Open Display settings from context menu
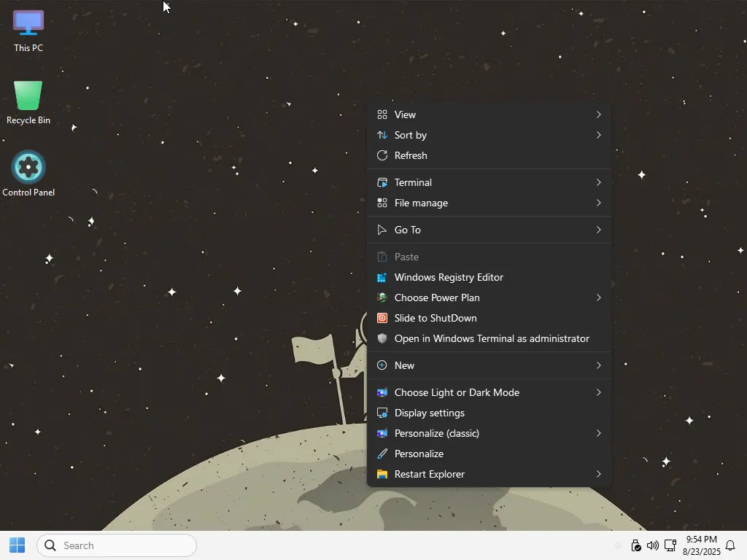Screen dimensions: 747x560 click(489, 413)
